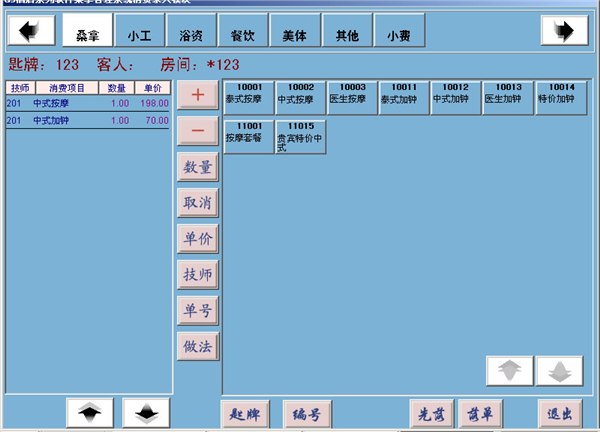Click the 先落 button
Image resolution: width=600 pixels, height=432 pixels.
coord(432,414)
